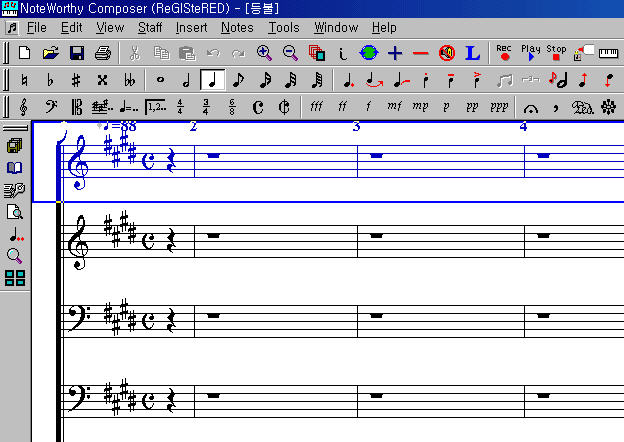Insert a treble clef from the toolbar
Viewport: 624px width, 442px height.
point(24,106)
